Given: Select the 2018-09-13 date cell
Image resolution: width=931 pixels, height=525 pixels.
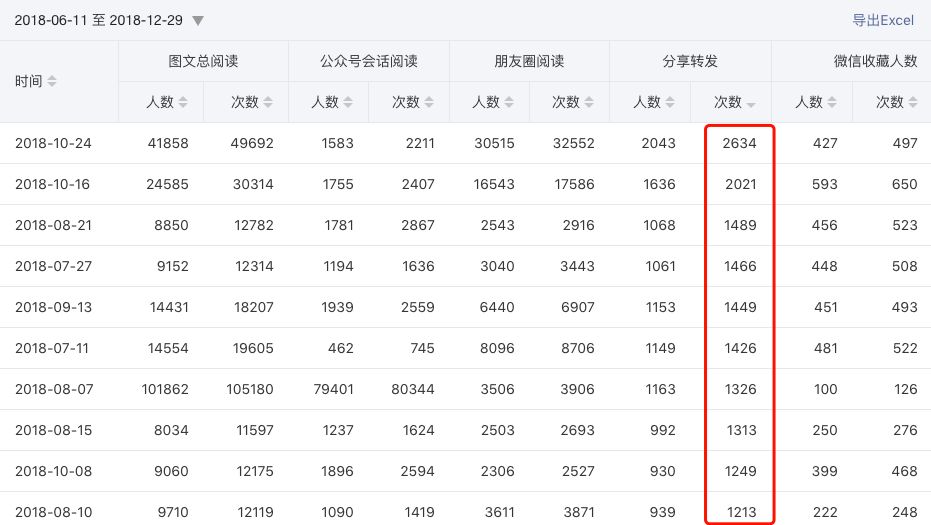Looking at the screenshot, I should (53, 307).
